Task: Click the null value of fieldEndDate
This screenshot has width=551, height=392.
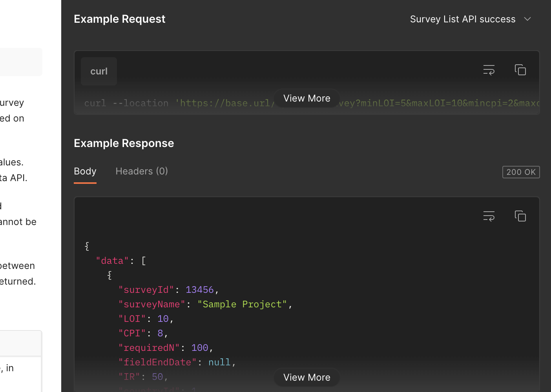Action: tap(219, 362)
